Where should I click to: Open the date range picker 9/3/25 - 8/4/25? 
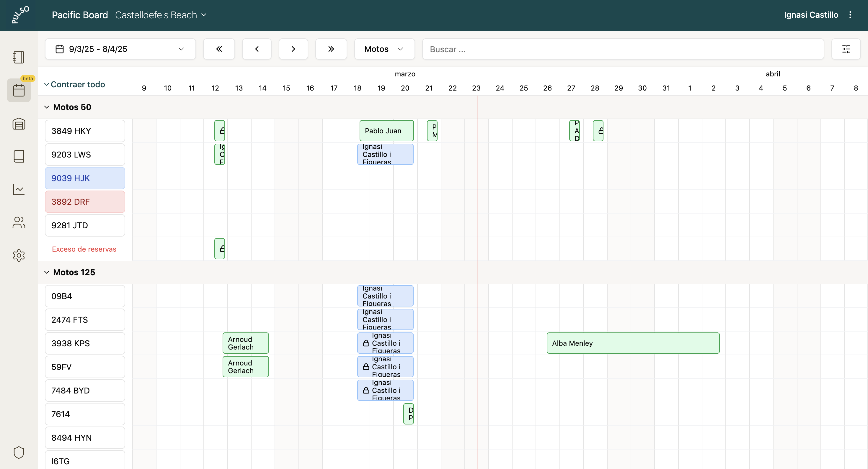[x=120, y=49]
